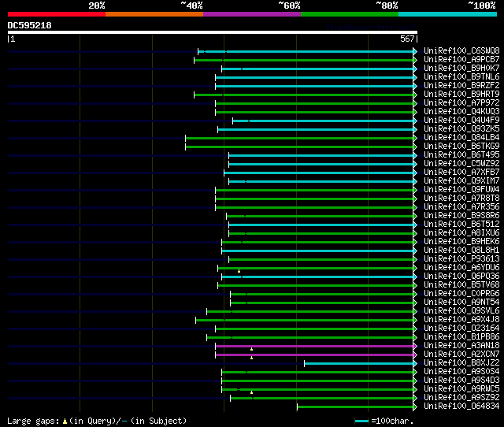The width and height of the screenshot is (504, 427).
Task: Click the orange ~40% identity legend segment
Action: click(154, 14)
